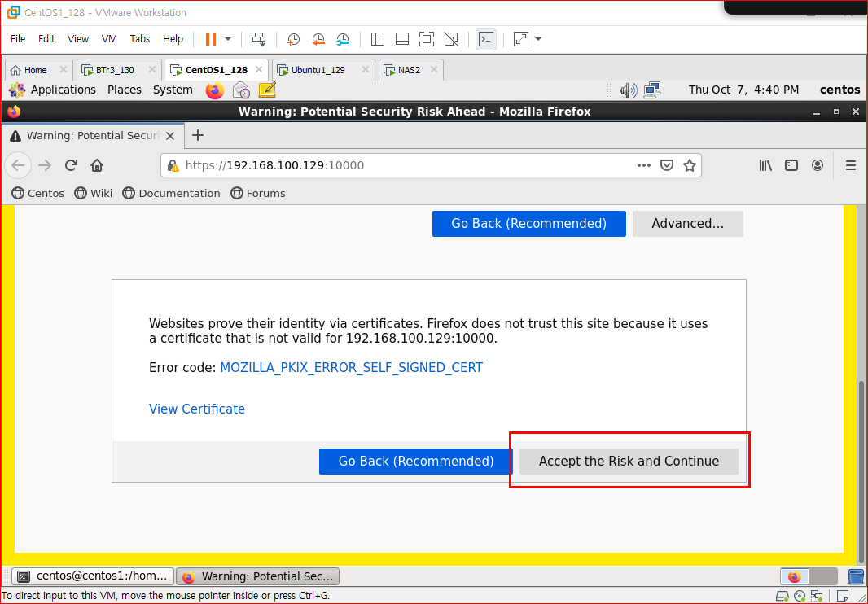Open the VM menu
This screenshot has height=604, width=868.
tap(109, 39)
